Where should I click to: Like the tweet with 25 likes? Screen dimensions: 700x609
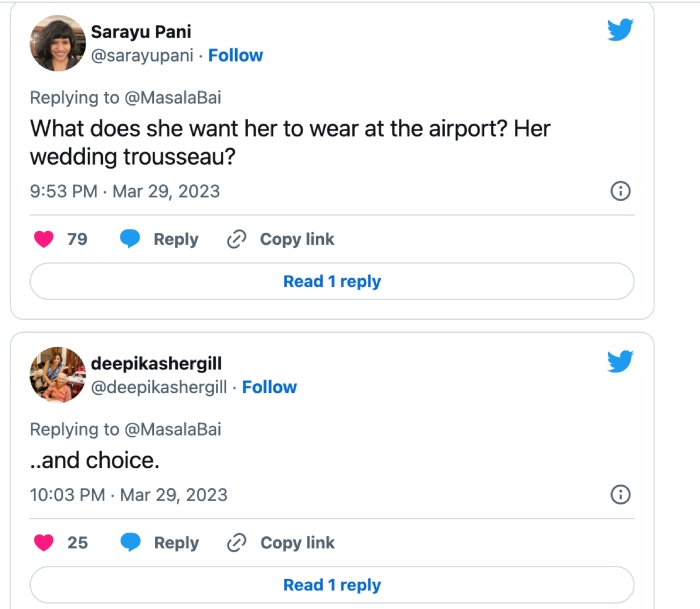pos(44,542)
